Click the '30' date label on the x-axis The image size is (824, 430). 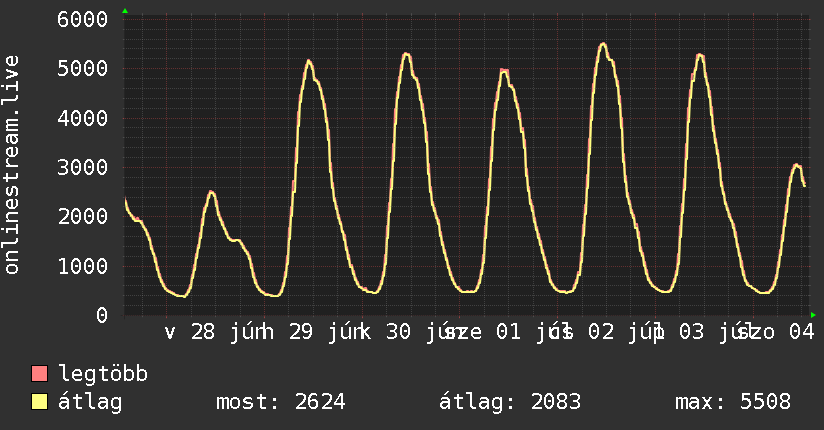click(x=398, y=332)
